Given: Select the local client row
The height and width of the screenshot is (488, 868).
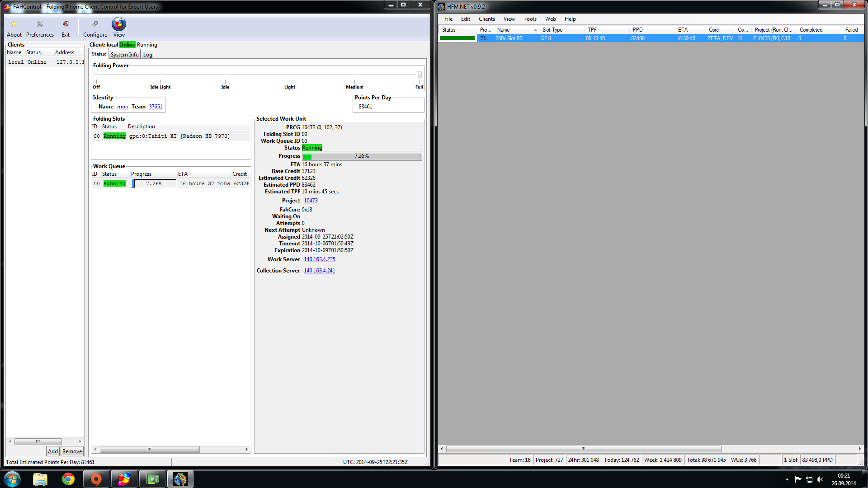Looking at the screenshot, I should click(45, 62).
